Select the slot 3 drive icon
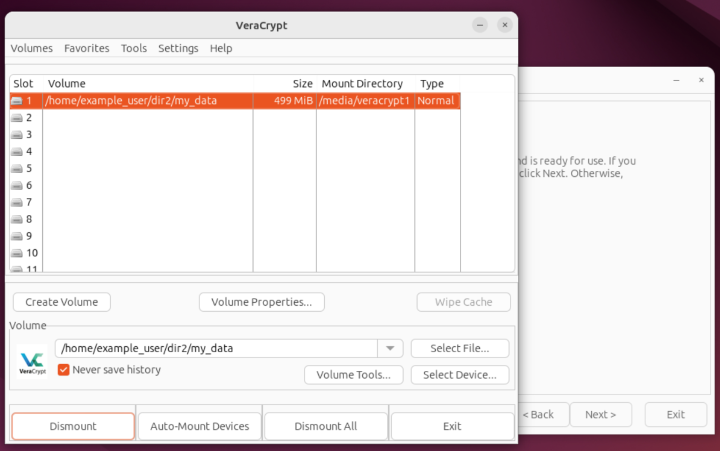Viewport: 720px width, 451px height. 17,135
